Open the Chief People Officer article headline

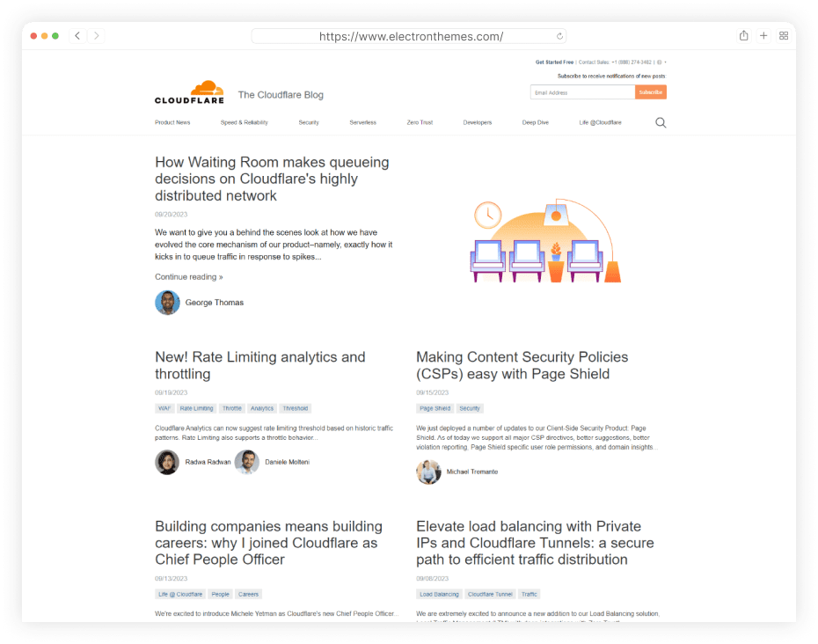click(268, 543)
